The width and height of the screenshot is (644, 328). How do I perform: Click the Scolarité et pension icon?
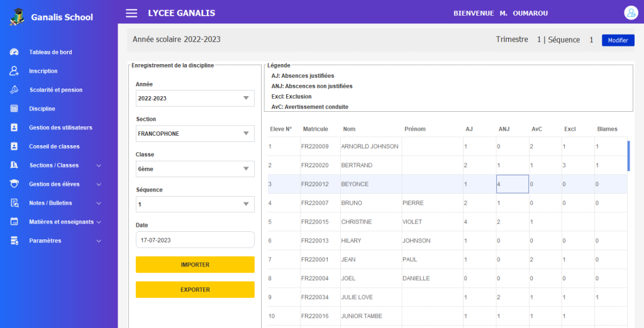click(14, 90)
